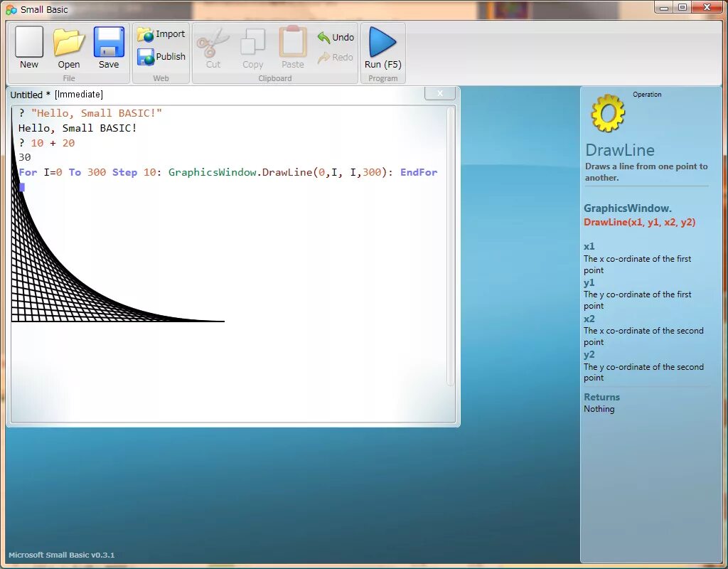728x569 pixels.
Task: Click the result value 30
Action: tap(25, 157)
